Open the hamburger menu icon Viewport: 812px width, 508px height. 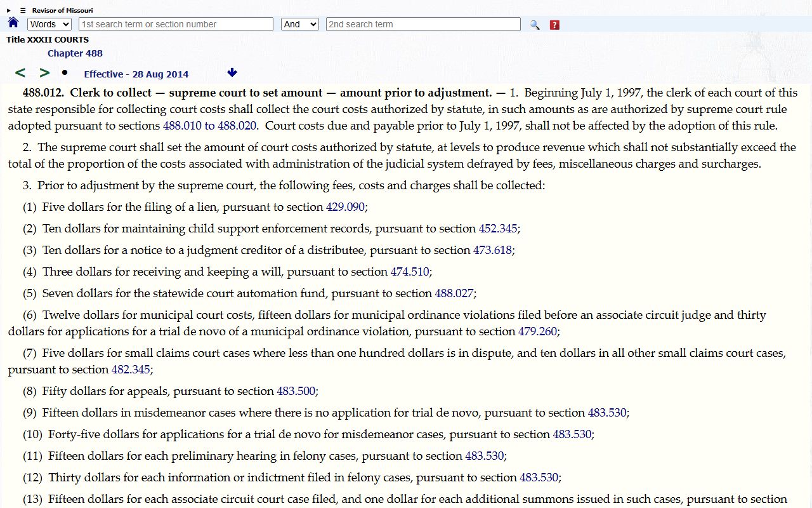(23, 10)
